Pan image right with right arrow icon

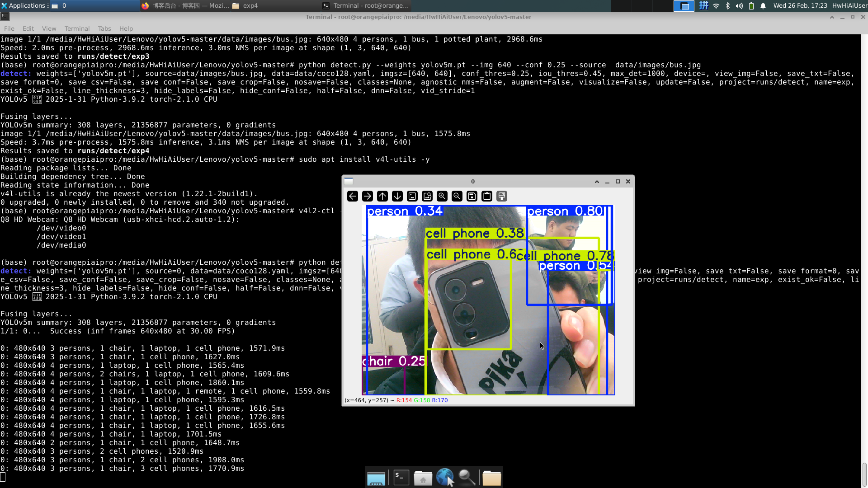368,196
